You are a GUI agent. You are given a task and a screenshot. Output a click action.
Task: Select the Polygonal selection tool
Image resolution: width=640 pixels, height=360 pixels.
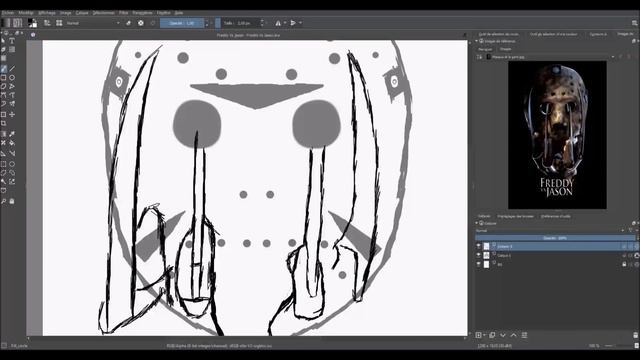pyautogui.click(x=3, y=173)
